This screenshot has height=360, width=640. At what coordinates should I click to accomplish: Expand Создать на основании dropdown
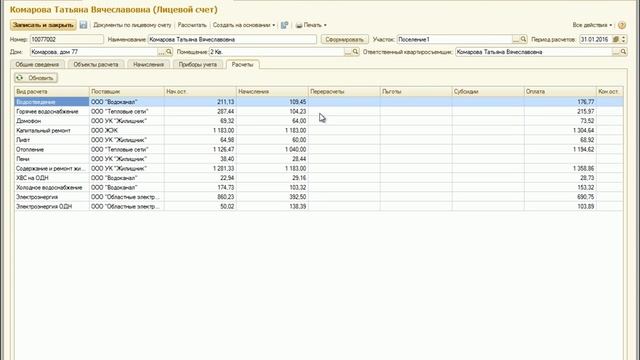click(x=273, y=25)
